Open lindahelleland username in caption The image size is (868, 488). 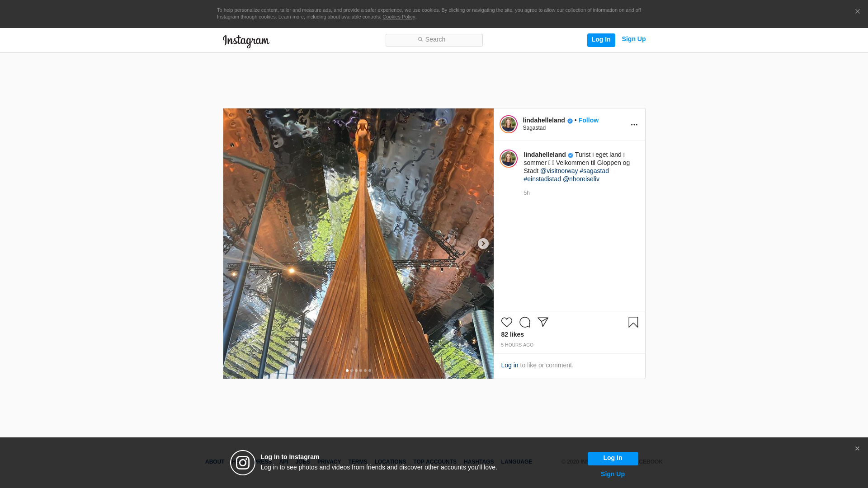point(545,155)
